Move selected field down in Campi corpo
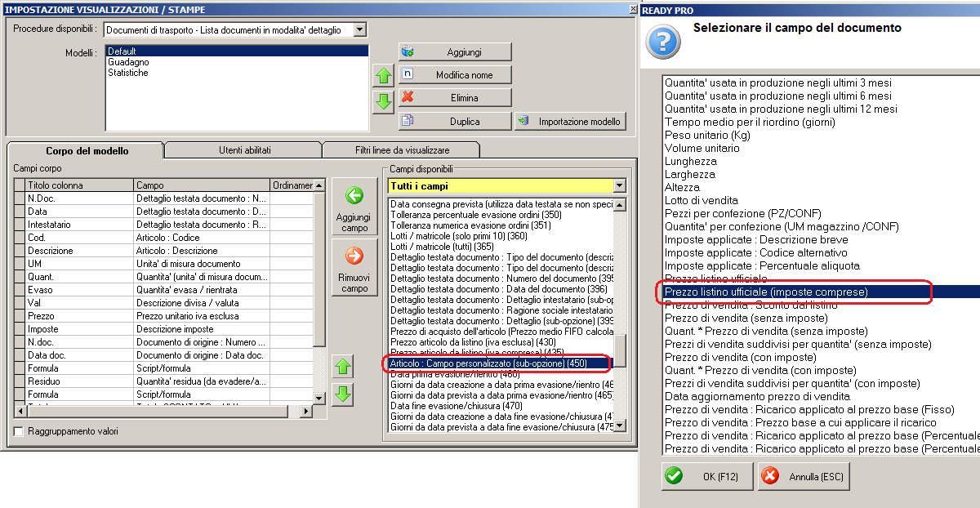This screenshot has width=980, height=508. coord(344,394)
